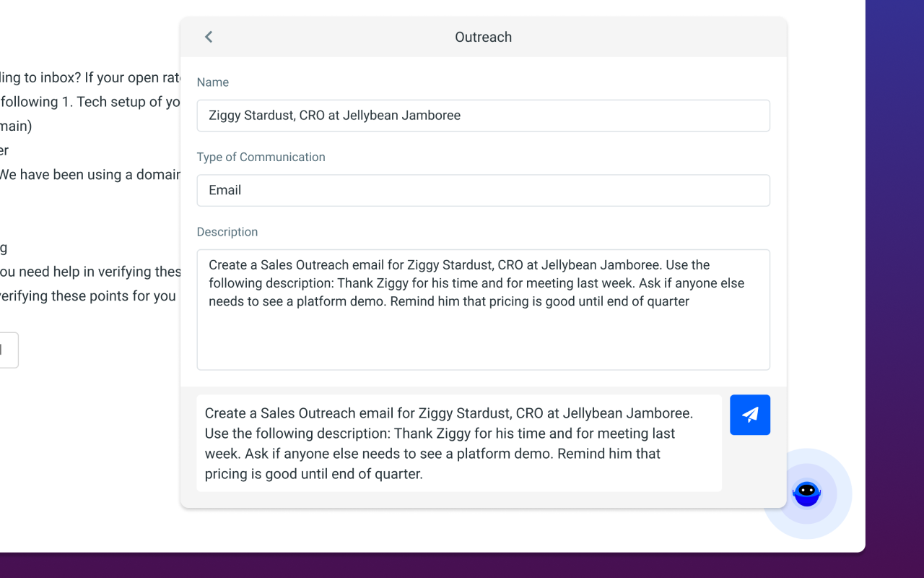Edit the Name field with Ziggy Stardust

[x=484, y=116]
